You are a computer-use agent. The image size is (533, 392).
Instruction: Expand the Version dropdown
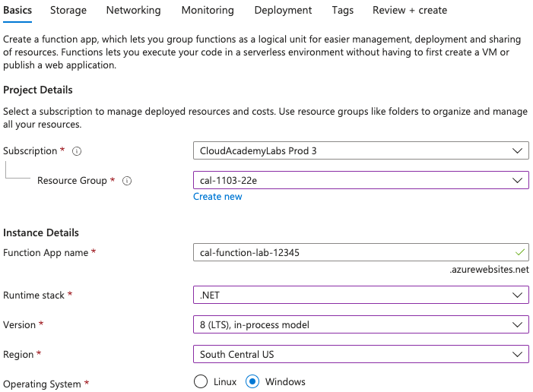[360, 324]
